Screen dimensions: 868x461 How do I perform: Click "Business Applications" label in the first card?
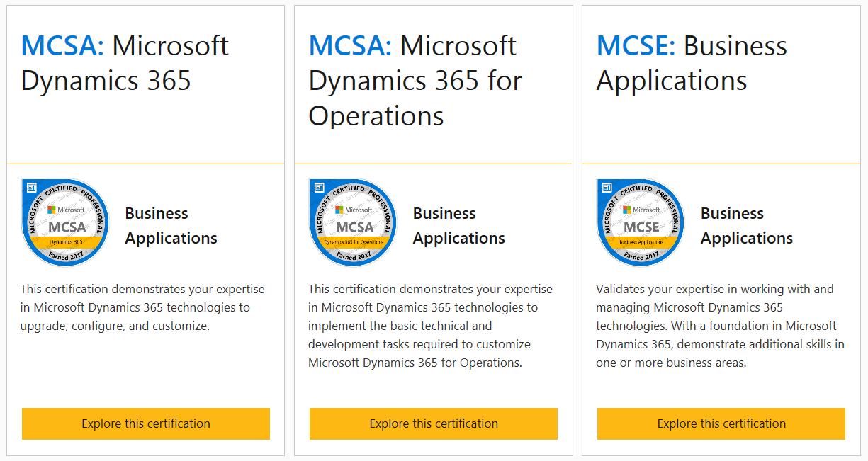pyautogui.click(x=171, y=226)
